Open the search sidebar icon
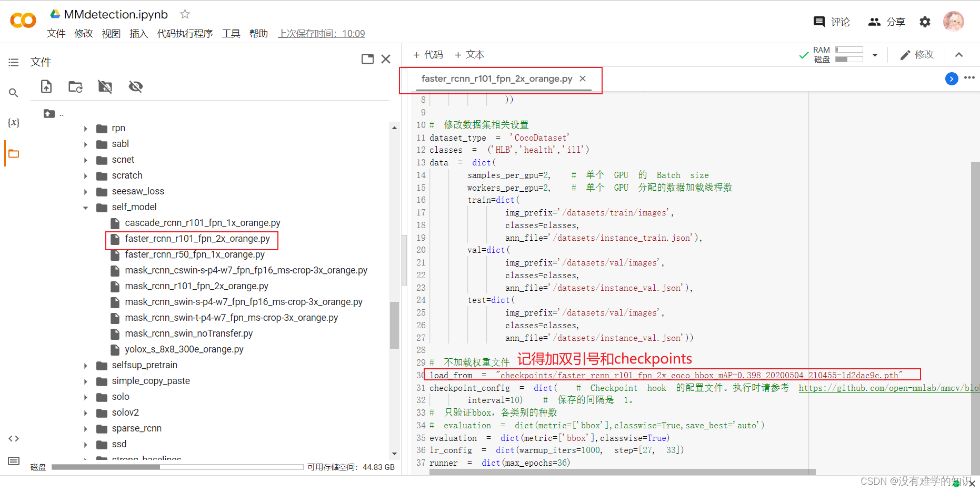Viewport: 980px width, 491px height. [x=14, y=93]
